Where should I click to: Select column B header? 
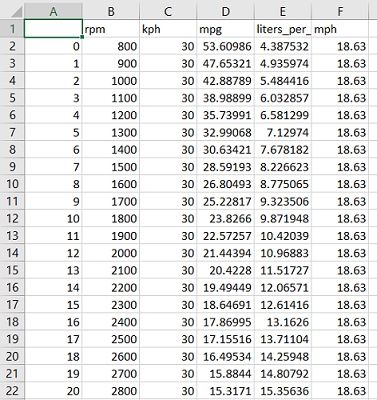coord(111,12)
